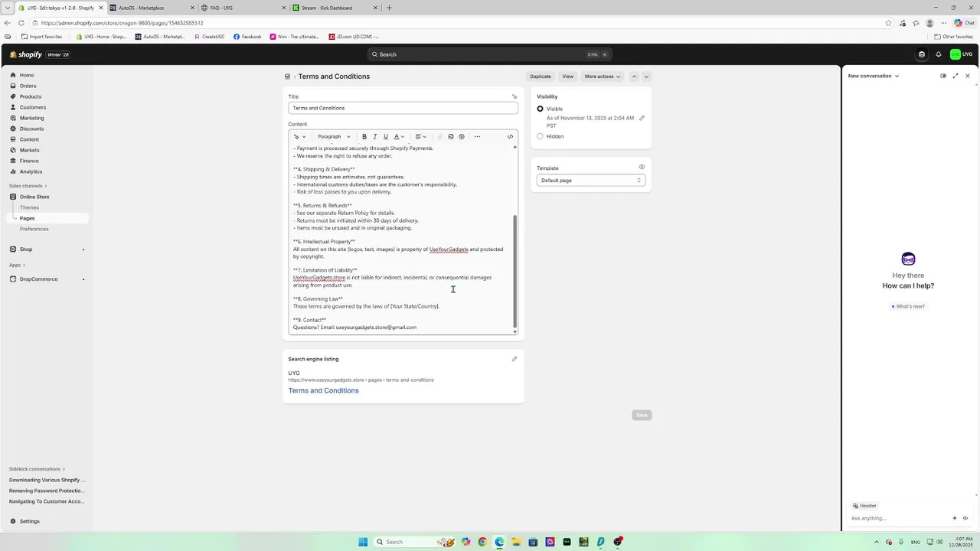Click the Ask anything input field
Screen dimensions: 980x551
pos(898,518)
